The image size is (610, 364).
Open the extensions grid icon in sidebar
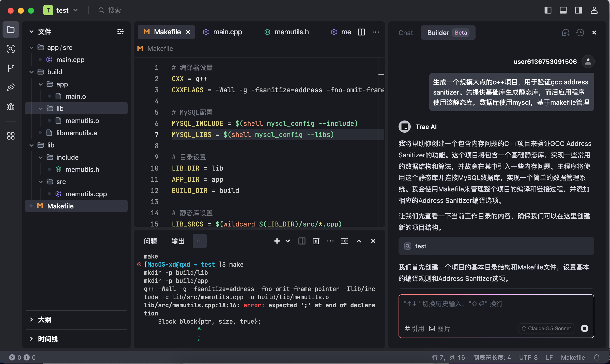click(x=11, y=136)
